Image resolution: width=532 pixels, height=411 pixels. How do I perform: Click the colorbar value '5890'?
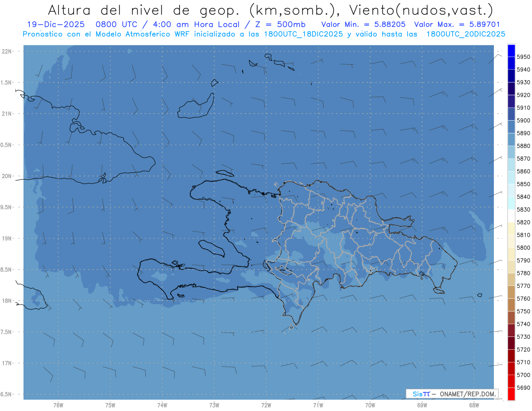[523, 133]
